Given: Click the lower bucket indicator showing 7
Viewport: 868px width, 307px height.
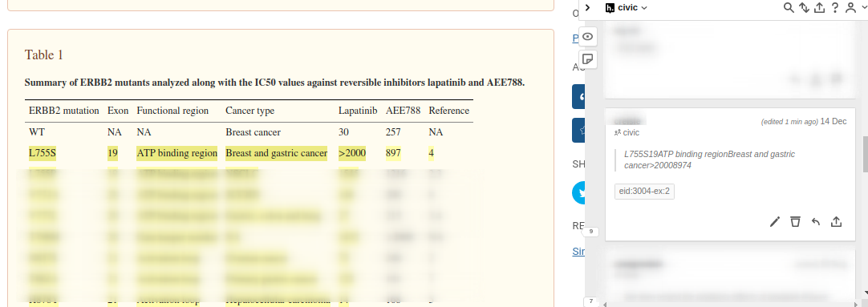Looking at the screenshot, I should point(591,301).
